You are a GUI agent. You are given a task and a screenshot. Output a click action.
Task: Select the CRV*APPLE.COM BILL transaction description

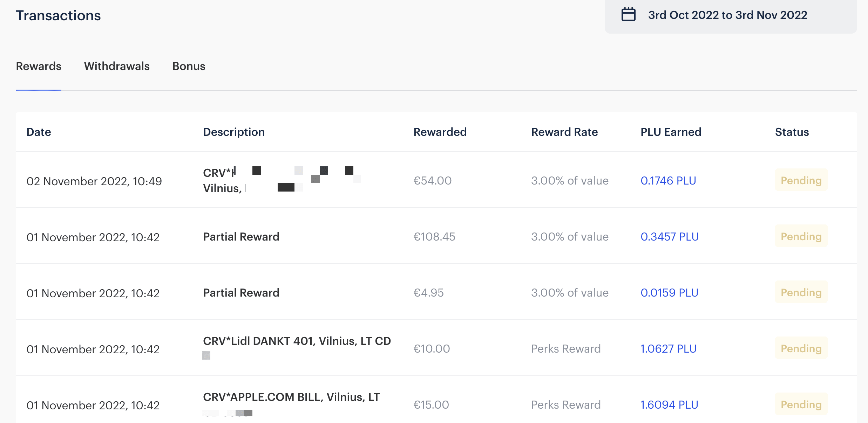click(x=291, y=397)
